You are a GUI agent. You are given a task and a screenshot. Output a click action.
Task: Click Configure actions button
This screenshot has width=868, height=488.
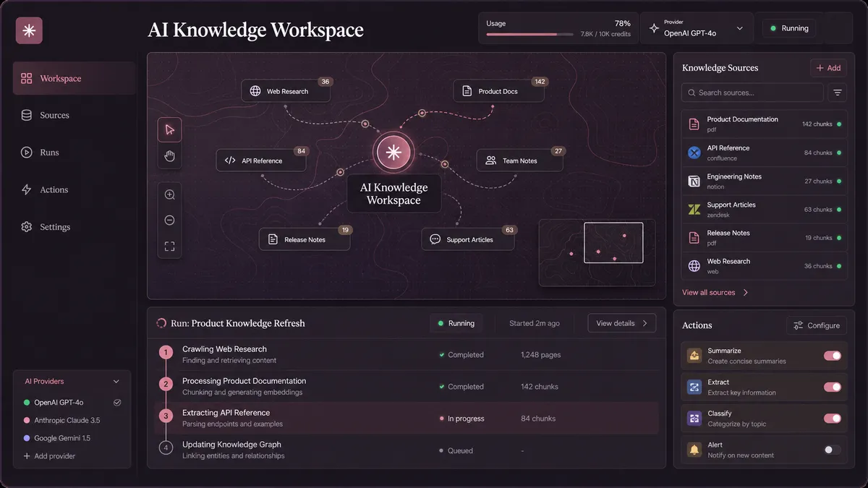tap(816, 325)
